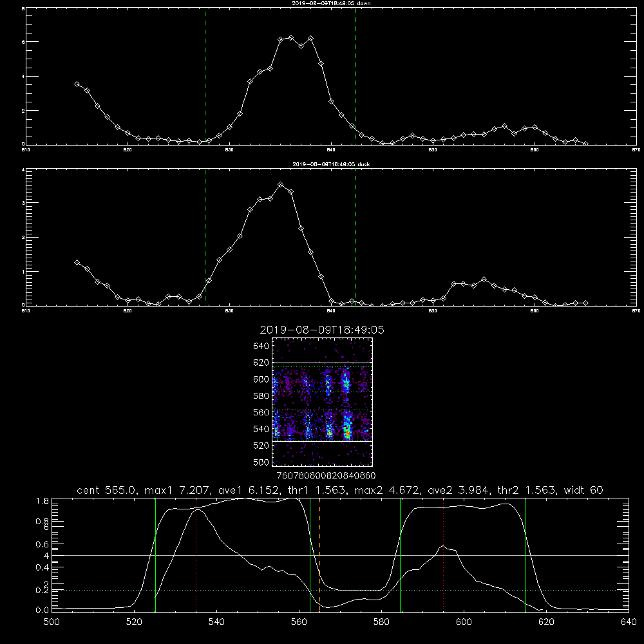Click bottom profile plot x-axis label 540
644x644 pixels.
click(216, 621)
